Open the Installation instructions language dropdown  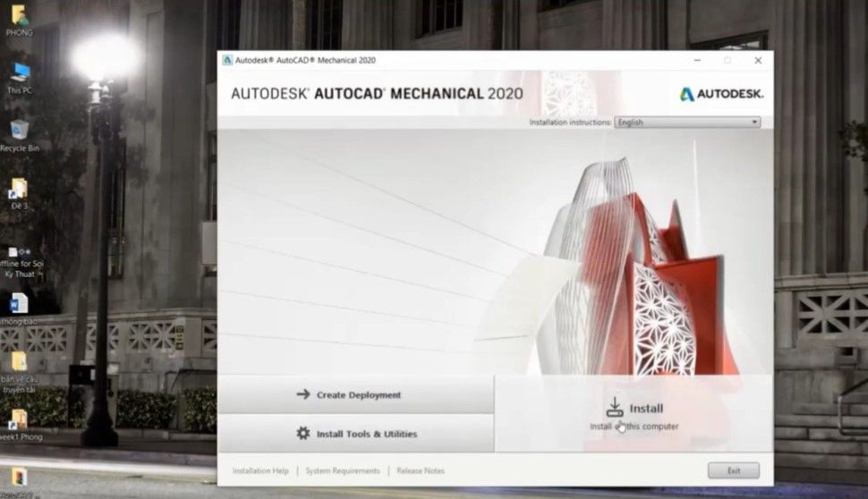[x=687, y=122]
